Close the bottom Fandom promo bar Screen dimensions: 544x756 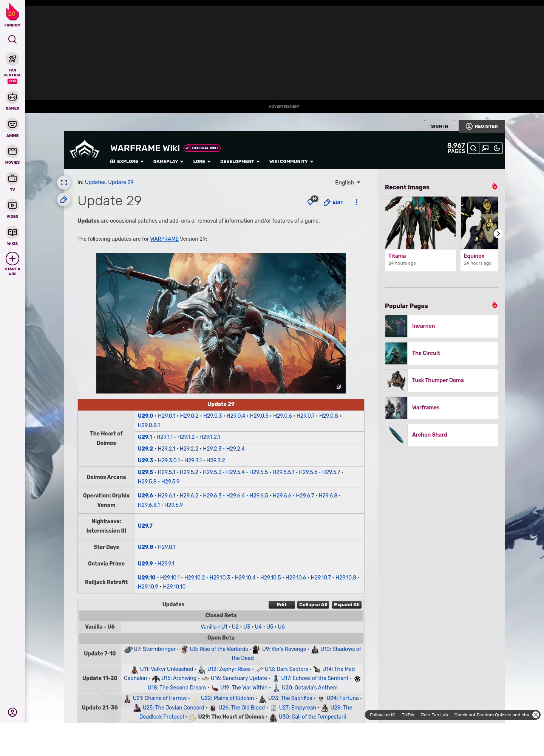click(x=536, y=715)
